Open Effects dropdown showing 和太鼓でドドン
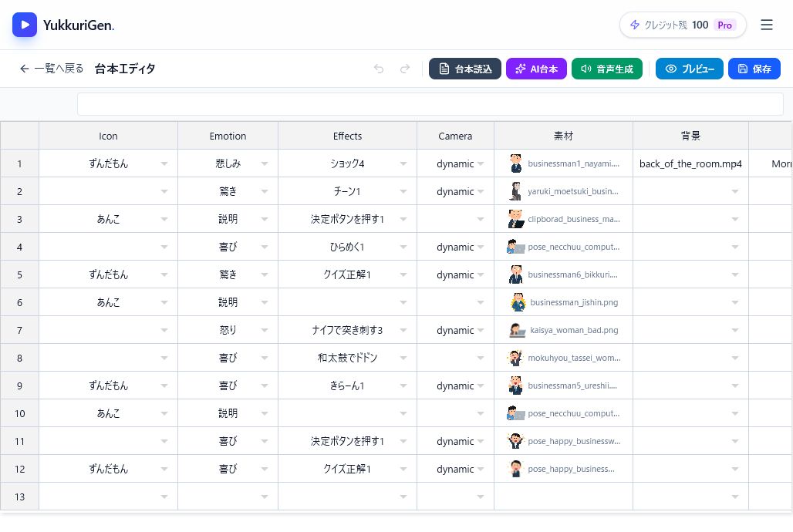Viewport: 793px width, 532px height. (403, 359)
